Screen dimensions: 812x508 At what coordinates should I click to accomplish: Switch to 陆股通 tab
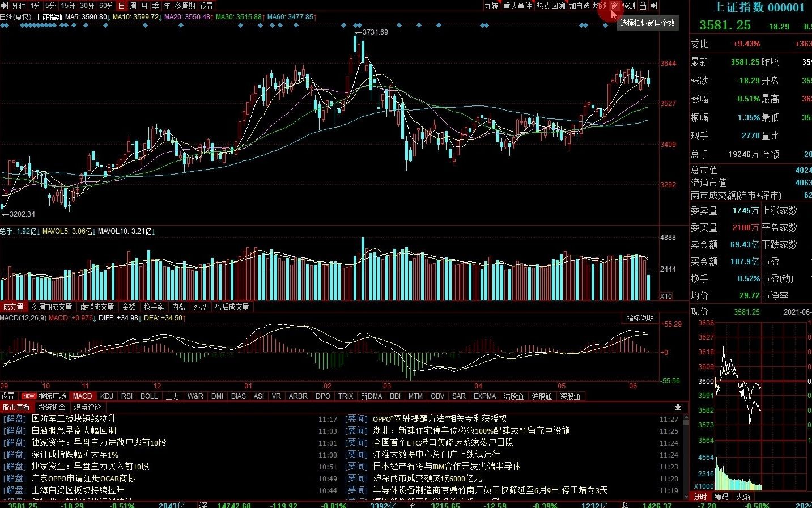513,396
